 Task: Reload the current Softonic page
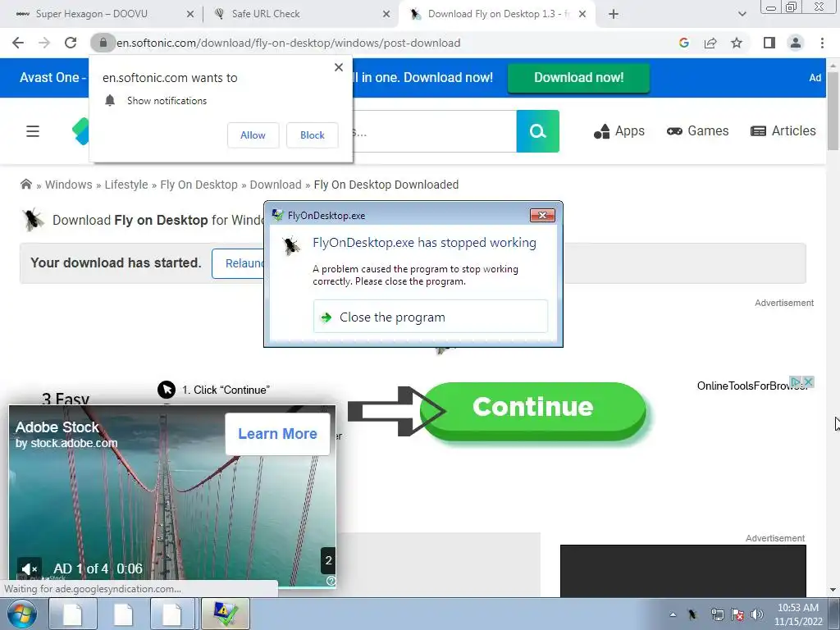pyautogui.click(x=71, y=43)
